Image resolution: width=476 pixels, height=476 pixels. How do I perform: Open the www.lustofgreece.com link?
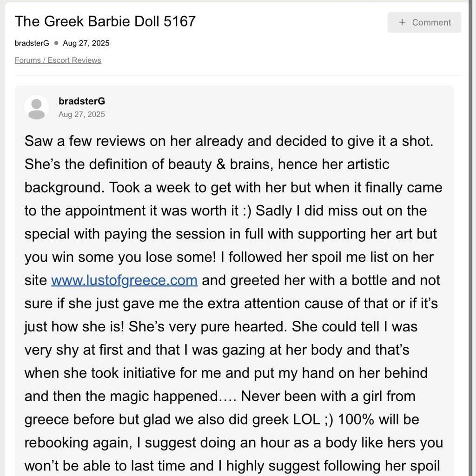coord(124,280)
